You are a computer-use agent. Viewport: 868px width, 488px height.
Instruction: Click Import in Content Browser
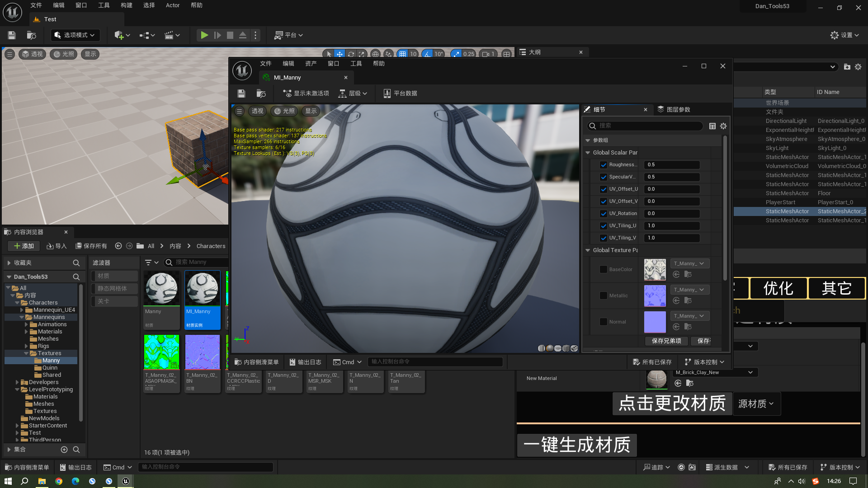(57, 246)
